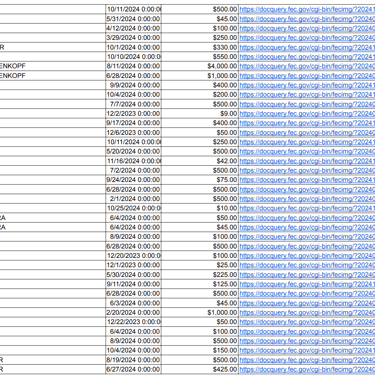375x375 pixels.
Task: Follow the docquery link beside $425.00
Action: [x=307, y=369]
